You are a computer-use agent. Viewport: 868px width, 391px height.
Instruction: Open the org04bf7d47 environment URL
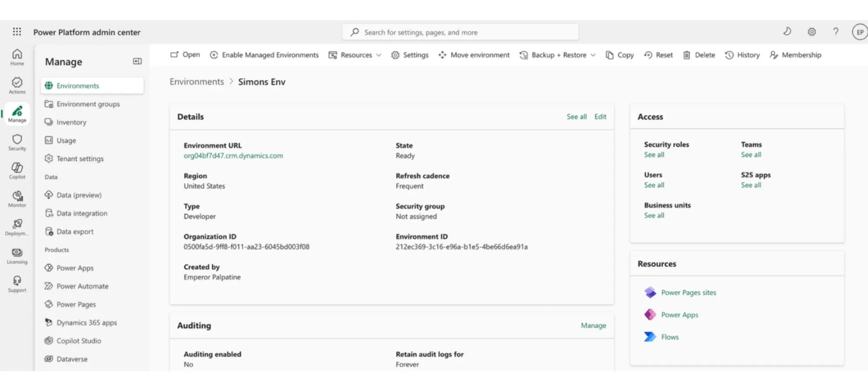point(233,156)
